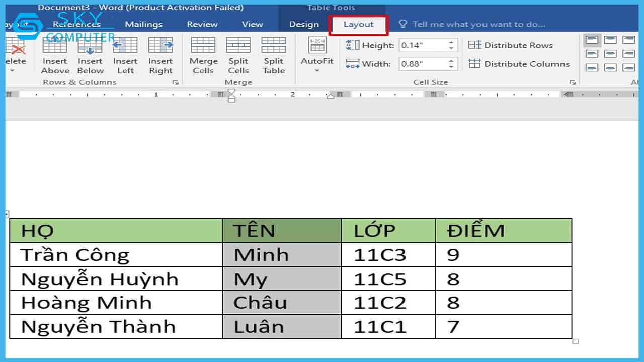
Task: Click the table move handle at top-left
Action: coord(7,214)
